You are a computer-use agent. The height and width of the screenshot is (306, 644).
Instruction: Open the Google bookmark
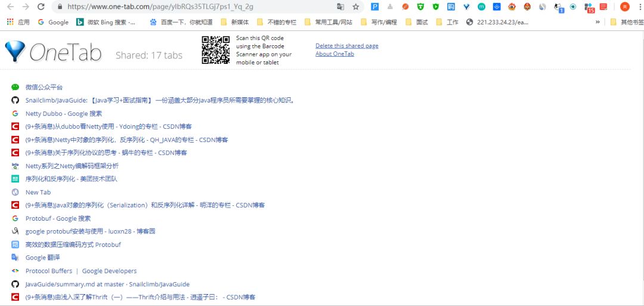click(53, 22)
